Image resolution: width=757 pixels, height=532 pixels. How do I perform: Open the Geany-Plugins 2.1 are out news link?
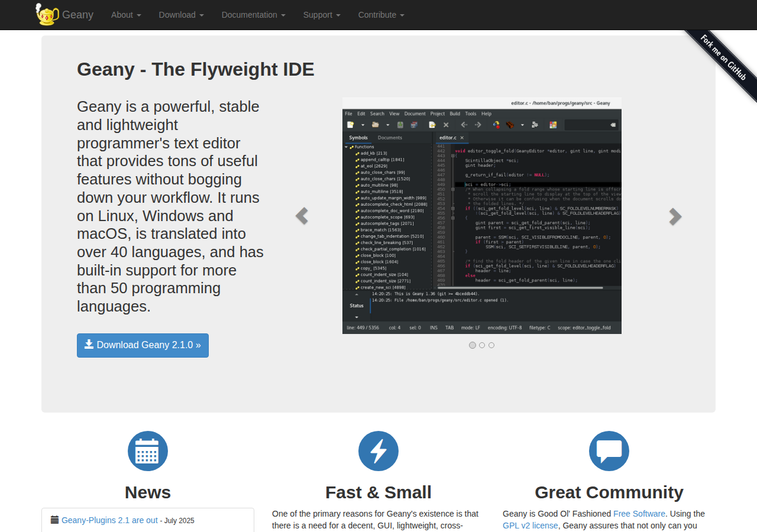[109, 520]
